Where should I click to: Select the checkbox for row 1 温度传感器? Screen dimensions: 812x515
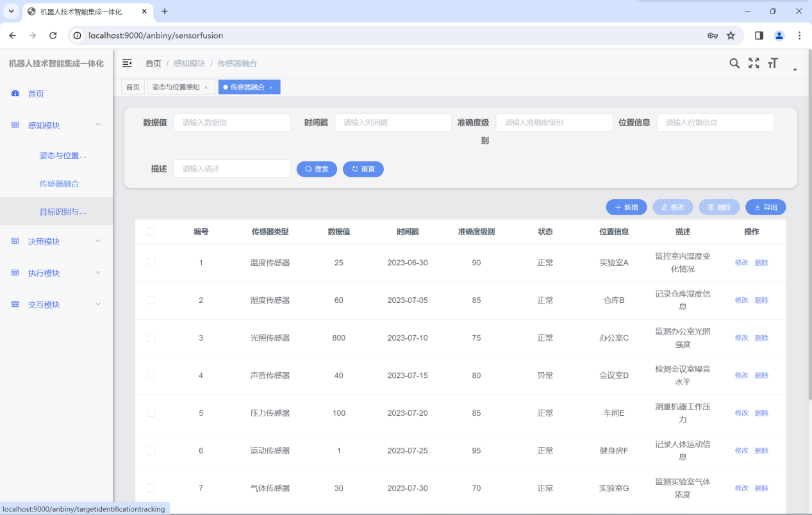(x=151, y=263)
